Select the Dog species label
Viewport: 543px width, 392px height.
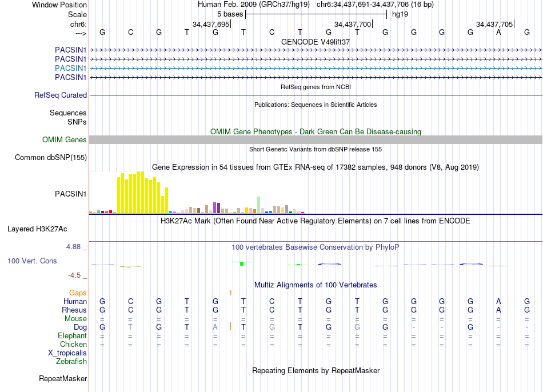81,327
